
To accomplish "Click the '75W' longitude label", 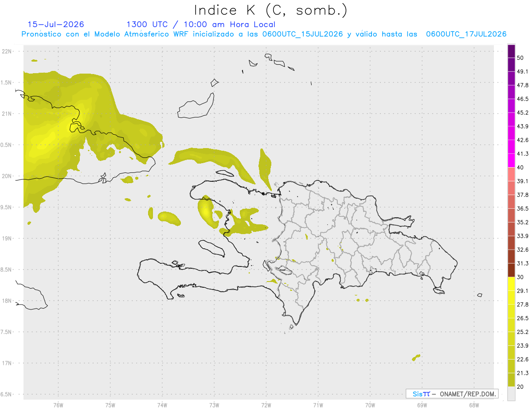I will 110,405.
